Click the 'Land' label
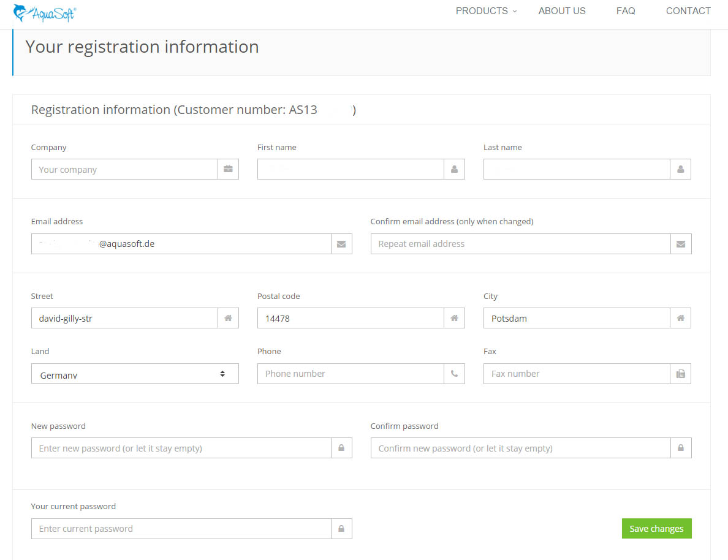Image resolution: width=728 pixels, height=560 pixels. 40,352
